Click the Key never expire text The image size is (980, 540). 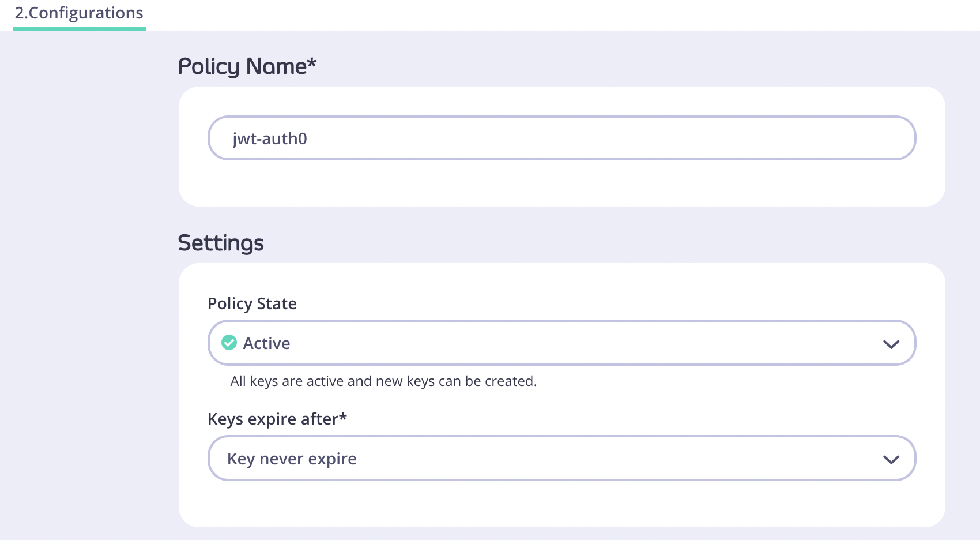click(x=292, y=459)
